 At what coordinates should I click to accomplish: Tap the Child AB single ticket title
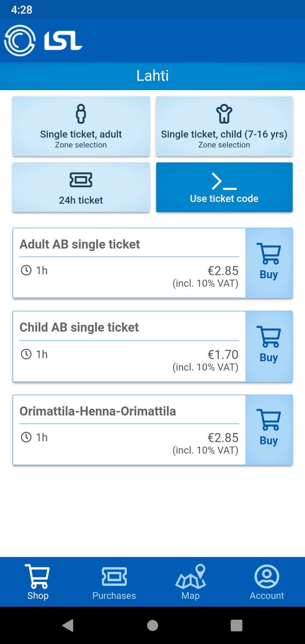click(79, 328)
